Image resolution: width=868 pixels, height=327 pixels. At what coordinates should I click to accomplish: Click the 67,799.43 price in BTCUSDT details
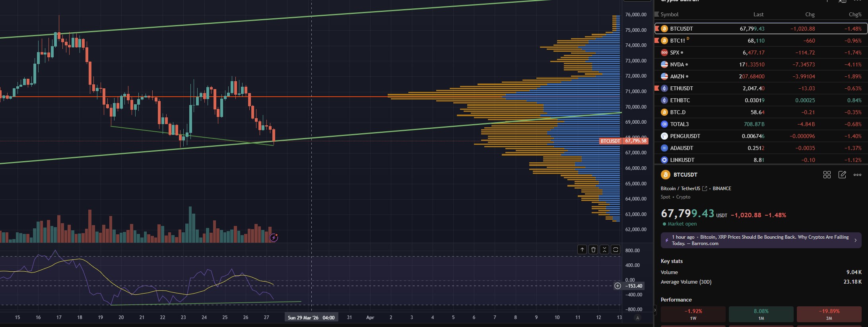pos(687,214)
